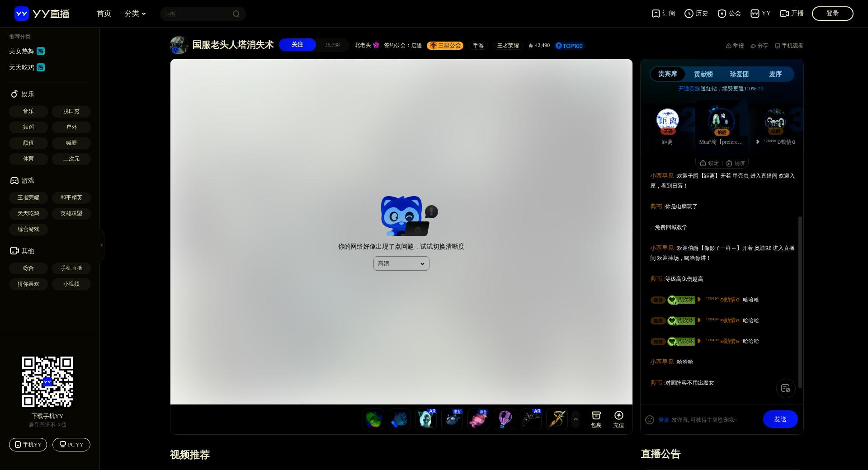The height and width of the screenshot is (470, 868).
Task: Open 充值 recharge
Action: tap(618, 419)
